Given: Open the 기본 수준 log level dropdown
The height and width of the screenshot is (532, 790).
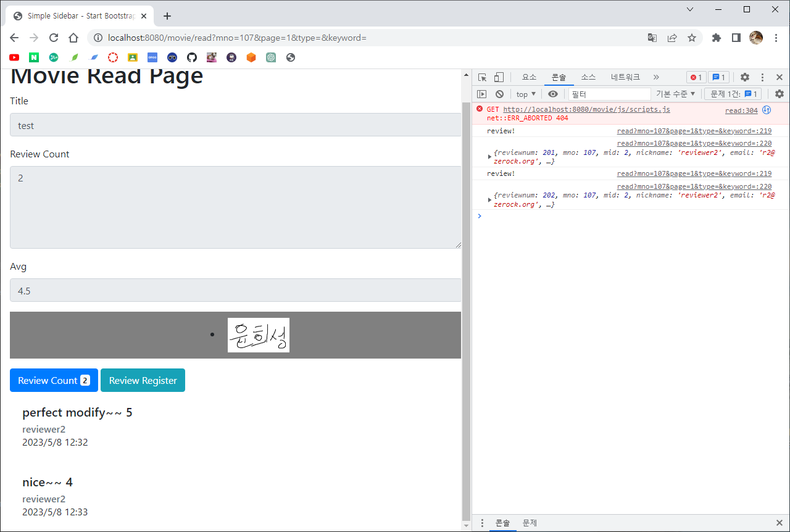Looking at the screenshot, I should pos(675,94).
